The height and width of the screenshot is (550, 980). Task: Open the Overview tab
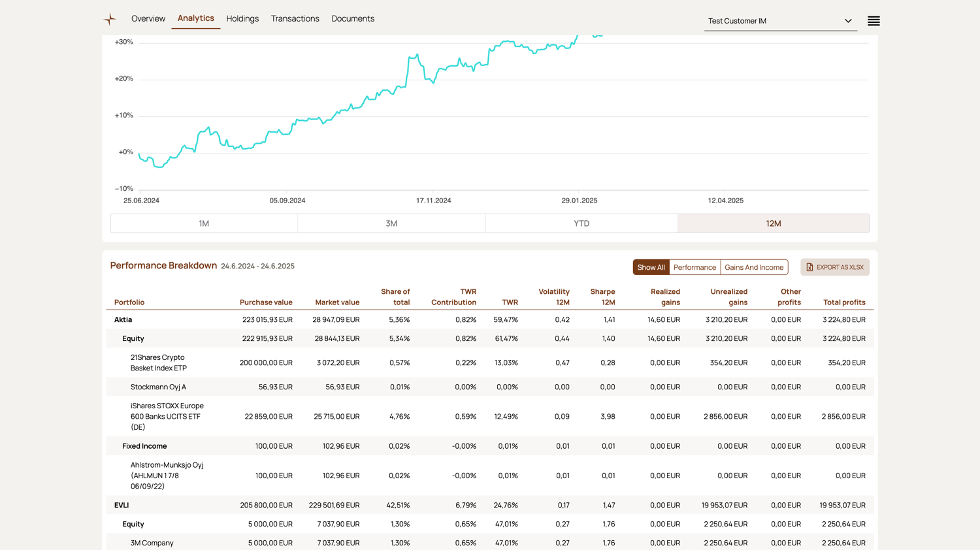coord(148,19)
